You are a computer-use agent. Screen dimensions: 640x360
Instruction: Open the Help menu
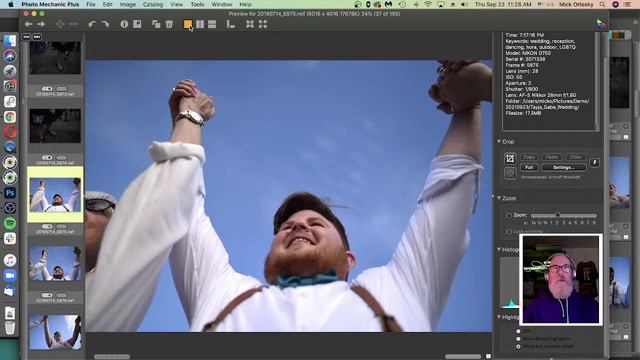(245, 4)
